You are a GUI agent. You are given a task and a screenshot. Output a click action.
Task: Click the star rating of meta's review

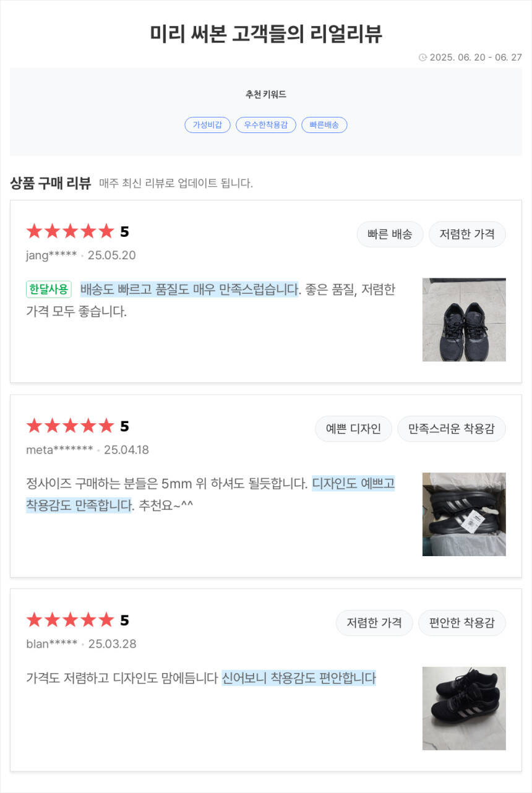pos(71,426)
